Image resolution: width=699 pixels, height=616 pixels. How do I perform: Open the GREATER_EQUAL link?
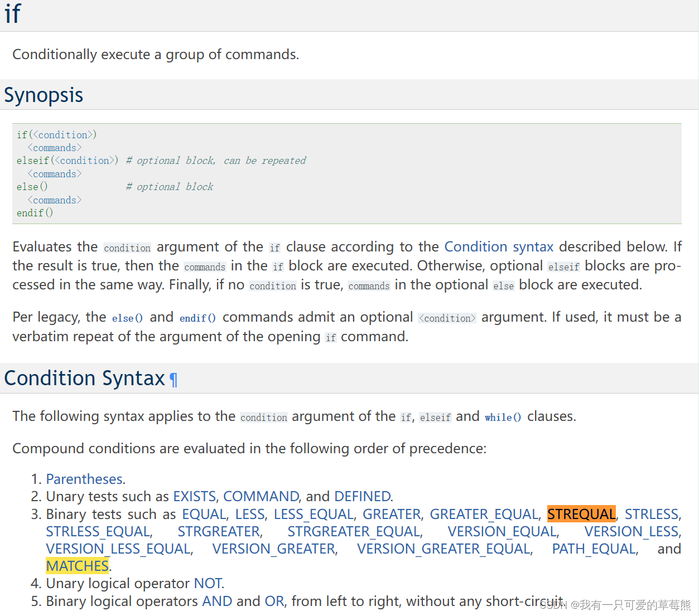click(x=484, y=514)
